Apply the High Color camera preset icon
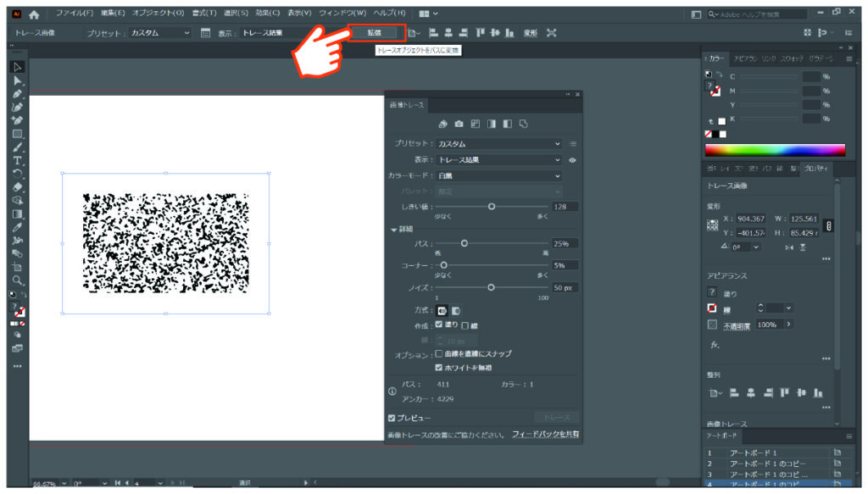 point(459,124)
